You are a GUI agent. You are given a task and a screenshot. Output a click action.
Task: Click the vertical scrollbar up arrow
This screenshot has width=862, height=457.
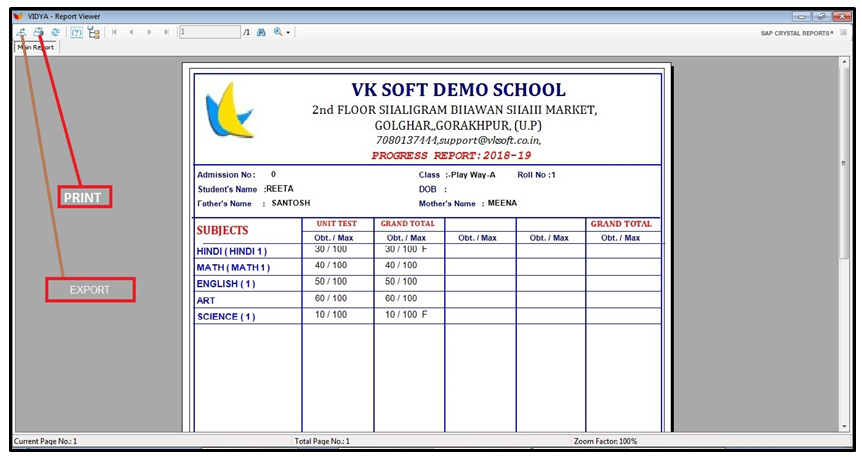[844, 62]
